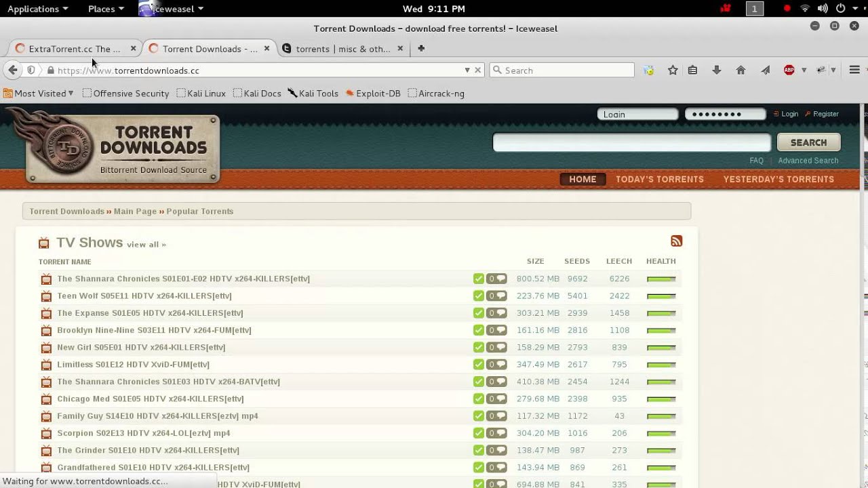868x488 pixels.
Task: Close the torrents misc tab
Action: pyautogui.click(x=400, y=48)
